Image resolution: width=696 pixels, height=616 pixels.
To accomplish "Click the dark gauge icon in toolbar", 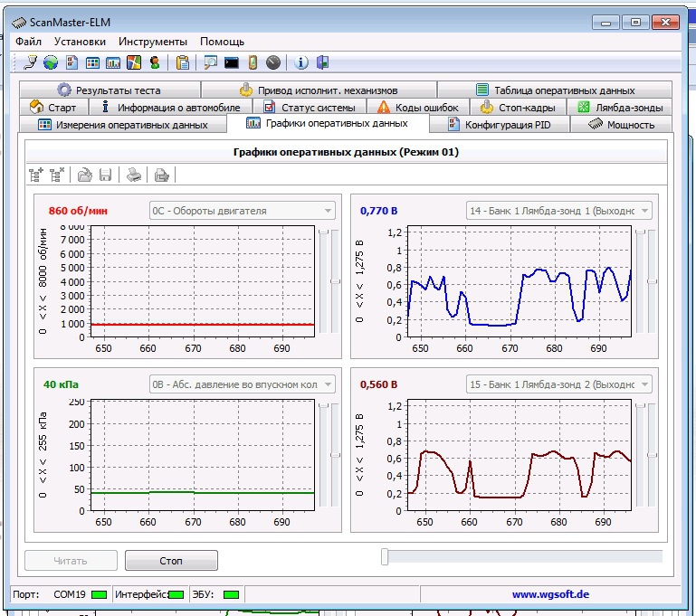I will [273, 62].
